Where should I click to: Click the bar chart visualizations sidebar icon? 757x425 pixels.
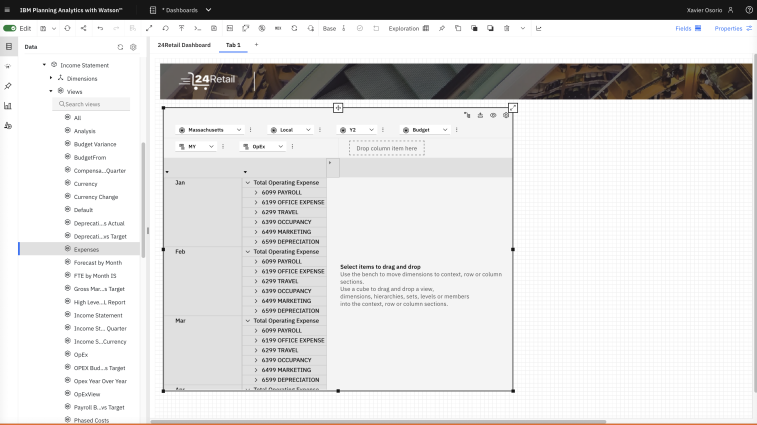coord(8,106)
